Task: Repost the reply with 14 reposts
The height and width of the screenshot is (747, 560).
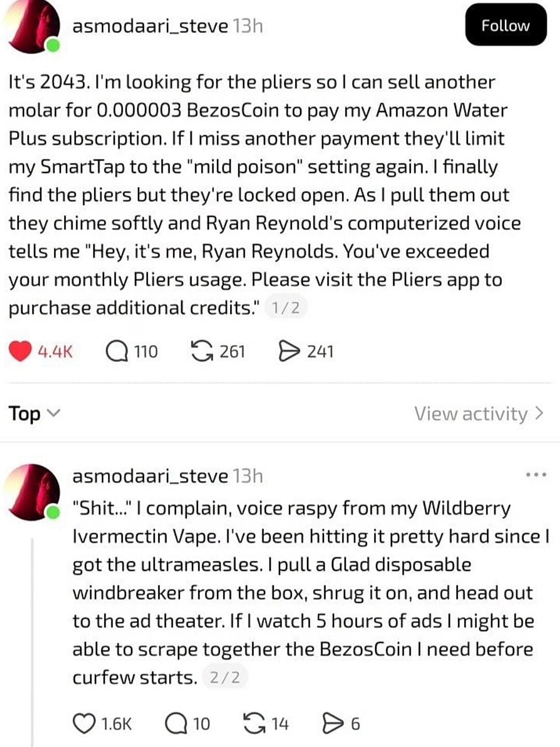Action: coord(254,724)
